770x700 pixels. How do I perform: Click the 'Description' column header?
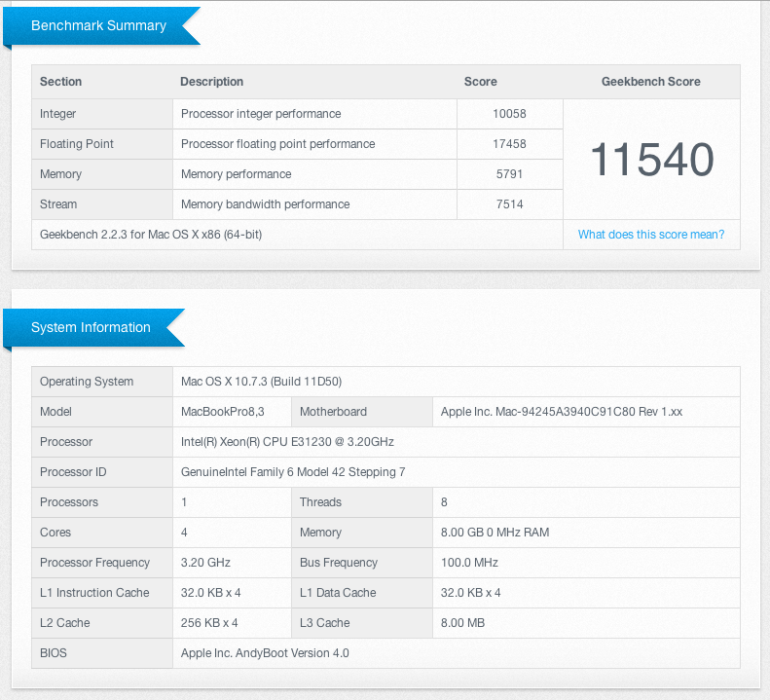pos(211,82)
